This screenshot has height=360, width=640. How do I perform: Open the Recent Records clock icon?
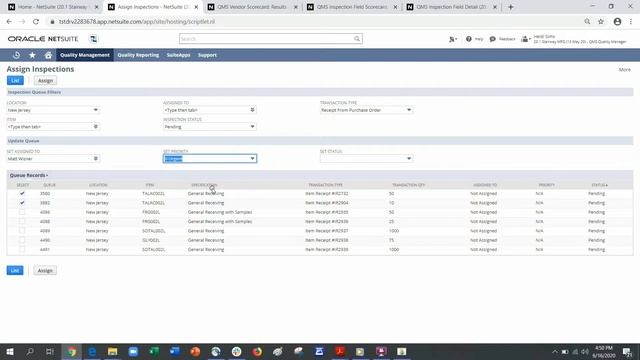[x=16, y=55]
